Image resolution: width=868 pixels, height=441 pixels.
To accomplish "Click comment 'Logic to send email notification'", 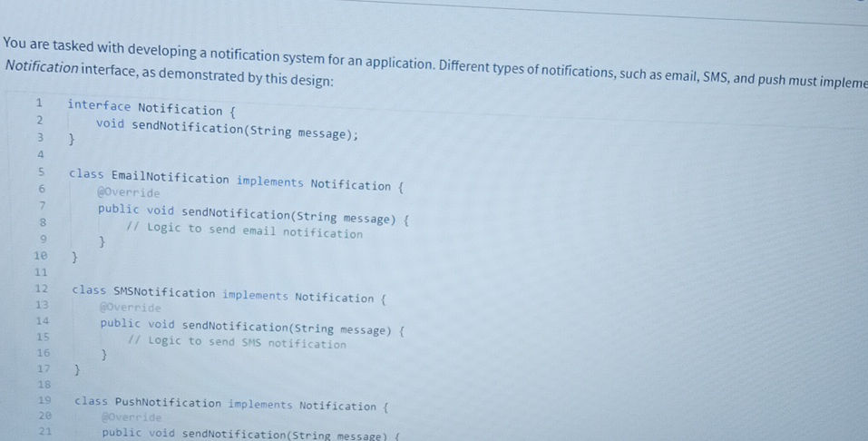I will [x=244, y=230].
